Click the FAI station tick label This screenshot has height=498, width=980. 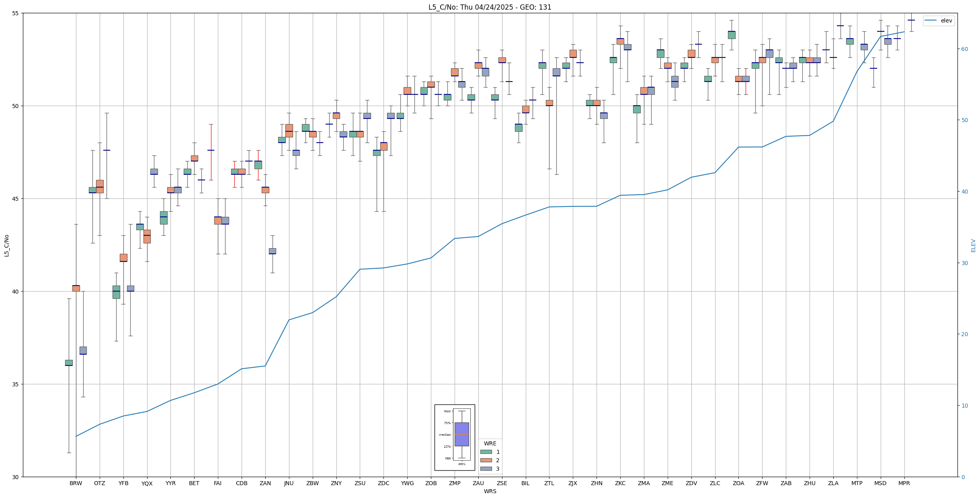(217, 483)
